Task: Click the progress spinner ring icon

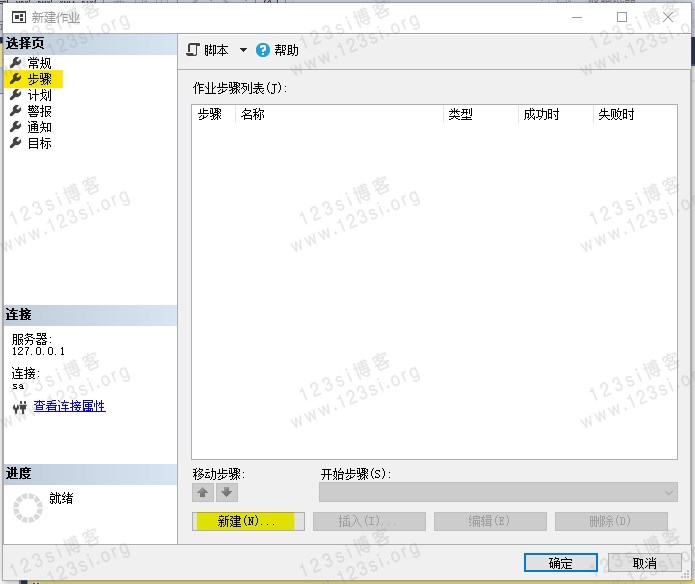Action: (x=28, y=508)
